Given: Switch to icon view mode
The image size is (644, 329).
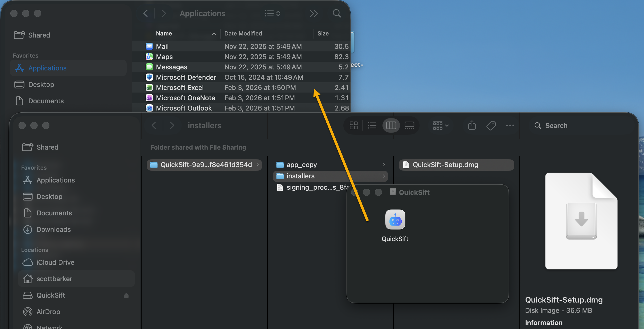Looking at the screenshot, I should [x=353, y=125].
